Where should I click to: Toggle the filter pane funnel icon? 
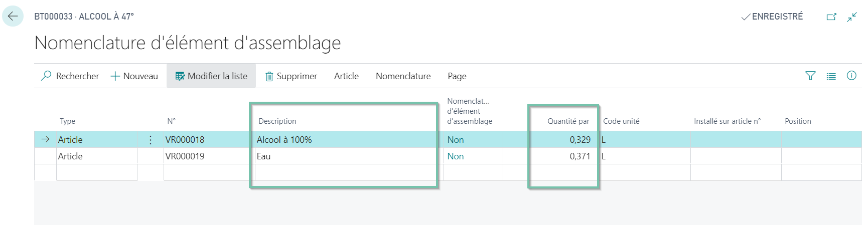coord(810,76)
